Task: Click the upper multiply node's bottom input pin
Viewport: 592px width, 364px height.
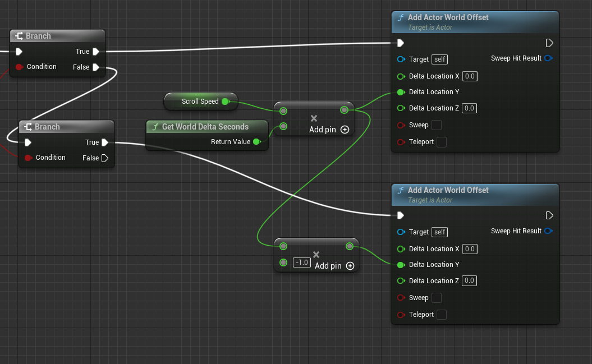Action: 283,126
